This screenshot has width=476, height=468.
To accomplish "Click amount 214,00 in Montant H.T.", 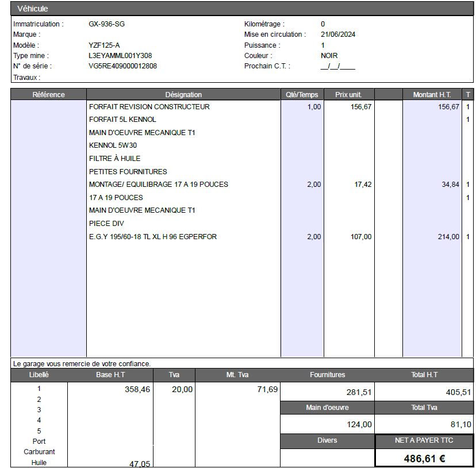I will point(448,236).
